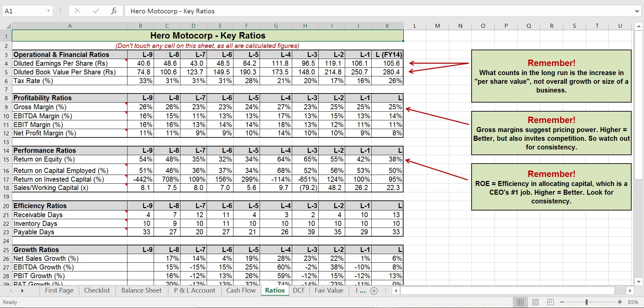
Task: Select column U header
Action: (620, 26)
